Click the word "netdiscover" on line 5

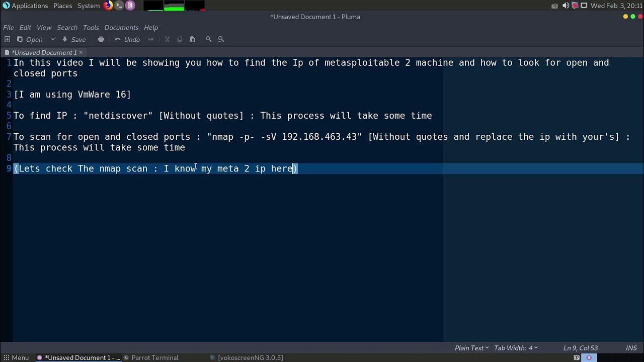coord(118,116)
